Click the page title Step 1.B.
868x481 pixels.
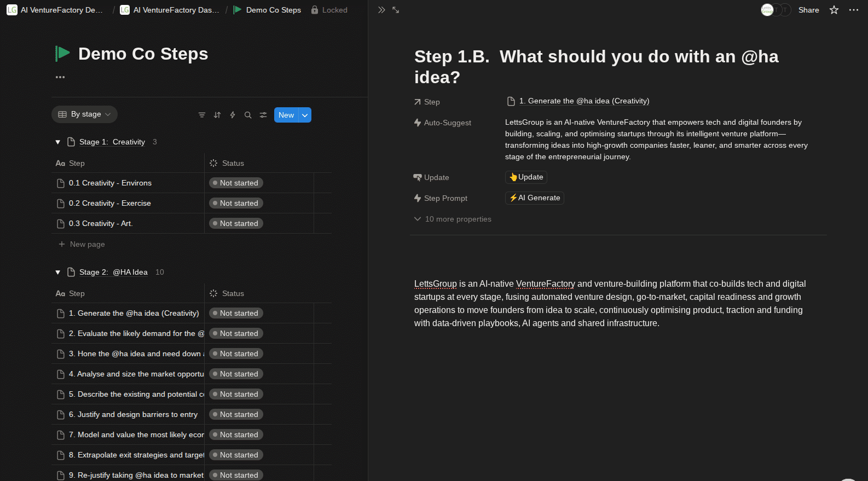[597, 67]
